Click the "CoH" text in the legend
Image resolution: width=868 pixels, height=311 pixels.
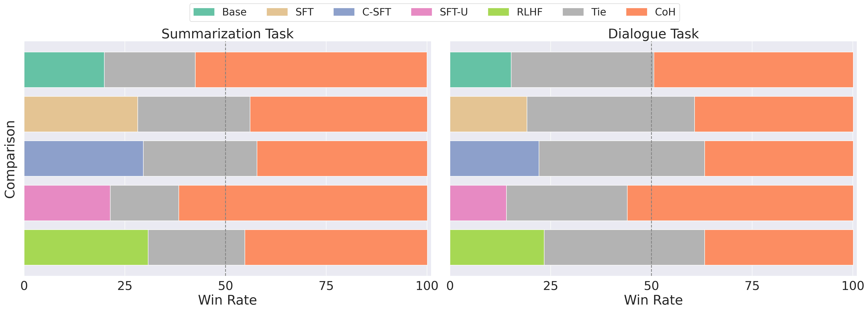pyautogui.click(x=665, y=12)
